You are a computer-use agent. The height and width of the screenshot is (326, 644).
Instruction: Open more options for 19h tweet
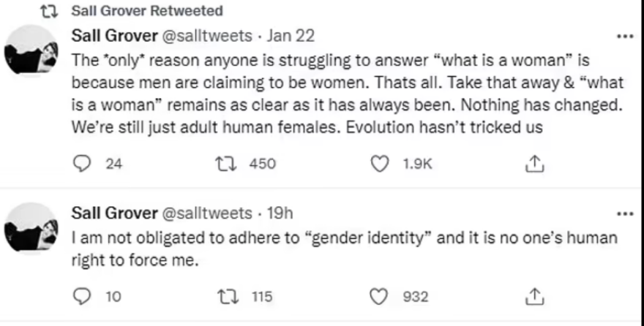[x=625, y=213]
